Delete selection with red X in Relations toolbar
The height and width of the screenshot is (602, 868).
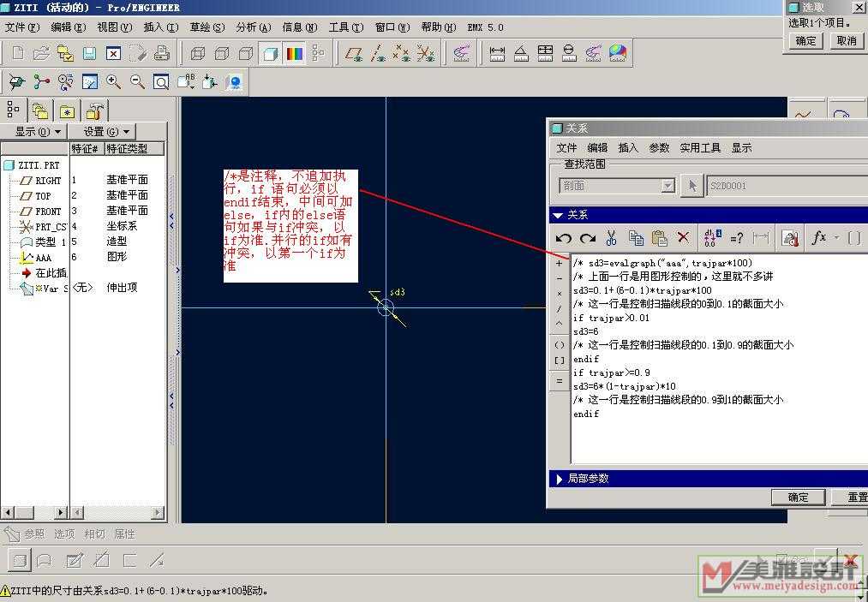click(x=684, y=238)
